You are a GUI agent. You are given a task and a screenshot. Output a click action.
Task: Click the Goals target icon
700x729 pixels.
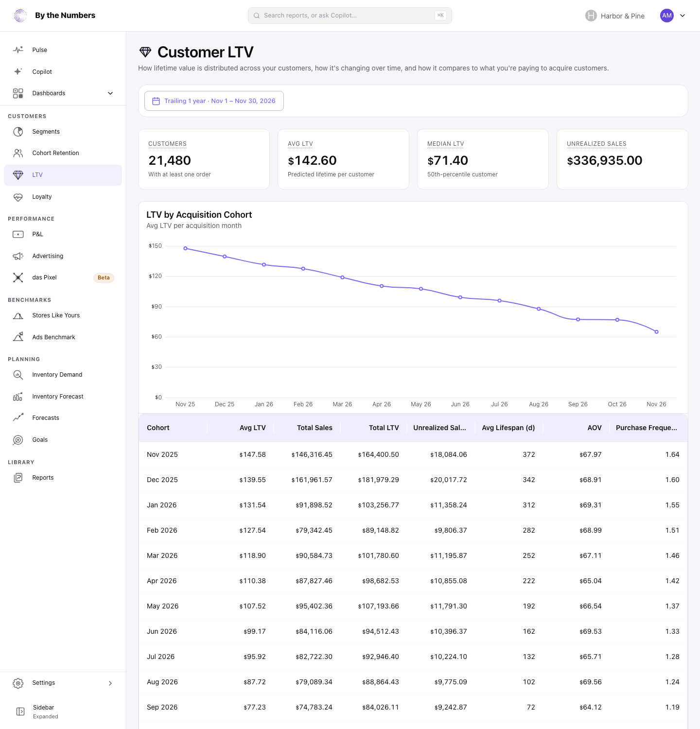18,440
